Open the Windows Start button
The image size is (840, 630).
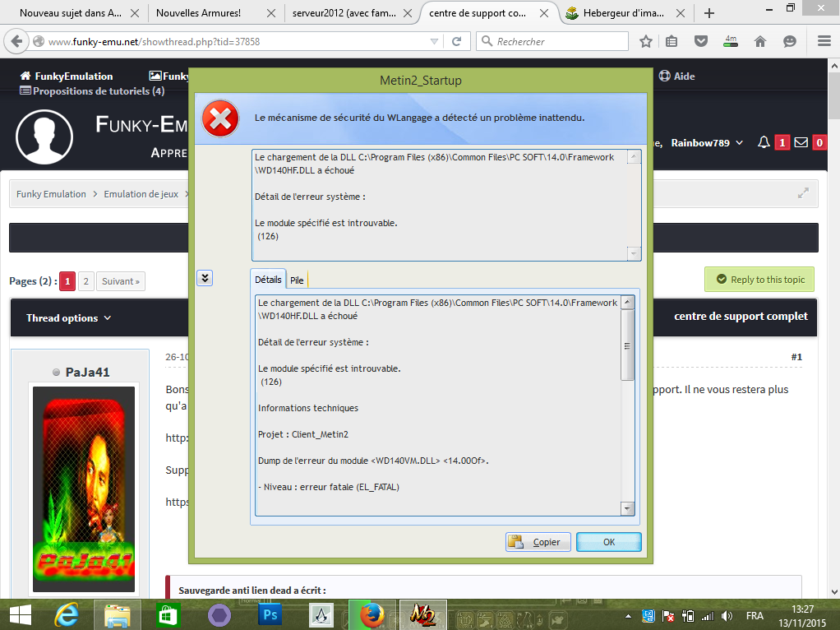click(x=20, y=615)
